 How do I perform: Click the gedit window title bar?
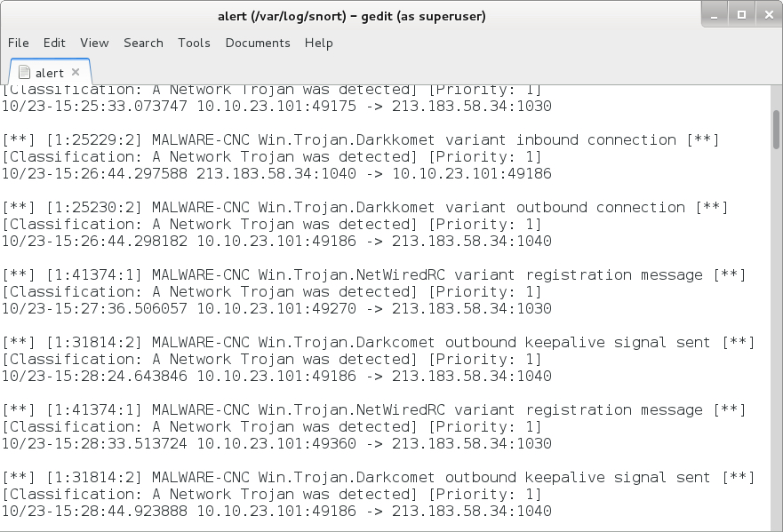tap(352, 16)
